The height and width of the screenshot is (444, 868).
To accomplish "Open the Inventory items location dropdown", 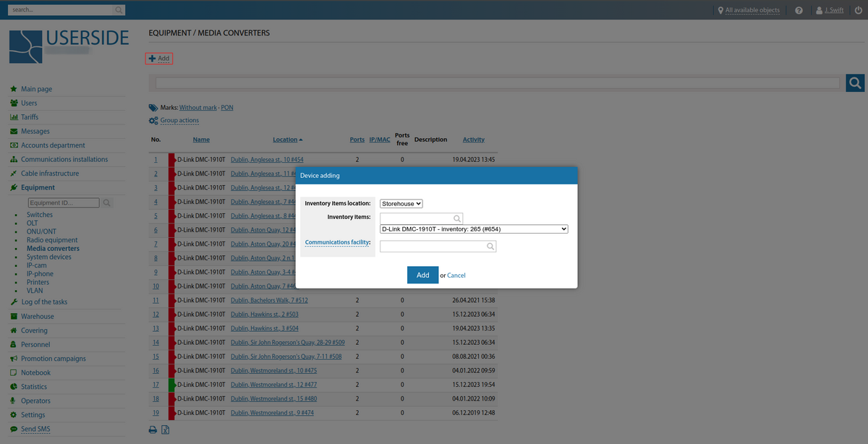I will coord(401,203).
